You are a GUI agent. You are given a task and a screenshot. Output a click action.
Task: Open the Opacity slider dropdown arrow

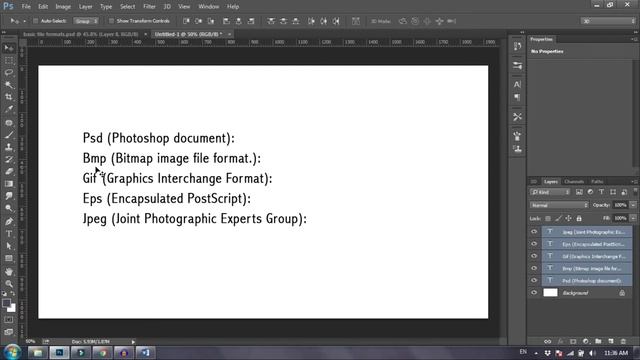click(633, 205)
